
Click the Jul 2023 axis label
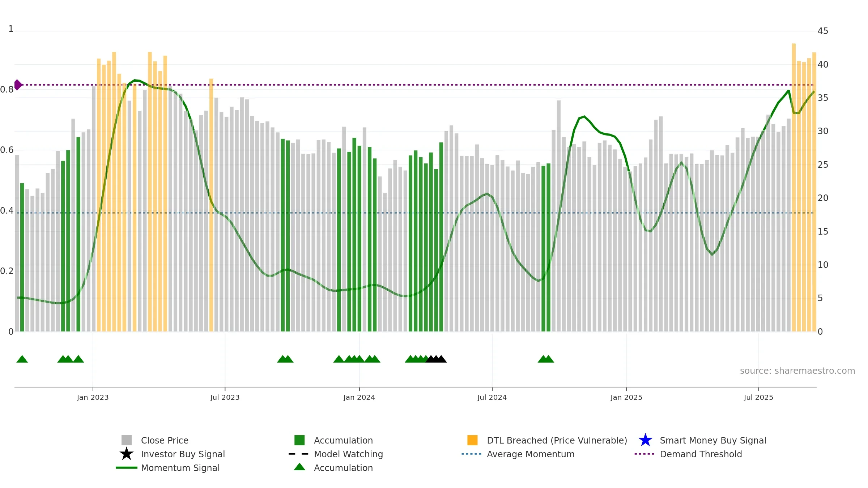(x=225, y=398)
